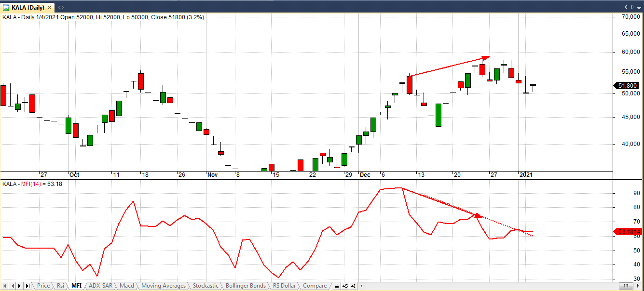Click the 60,000 price axis value
The image size is (644, 291).
coord(630,53)
